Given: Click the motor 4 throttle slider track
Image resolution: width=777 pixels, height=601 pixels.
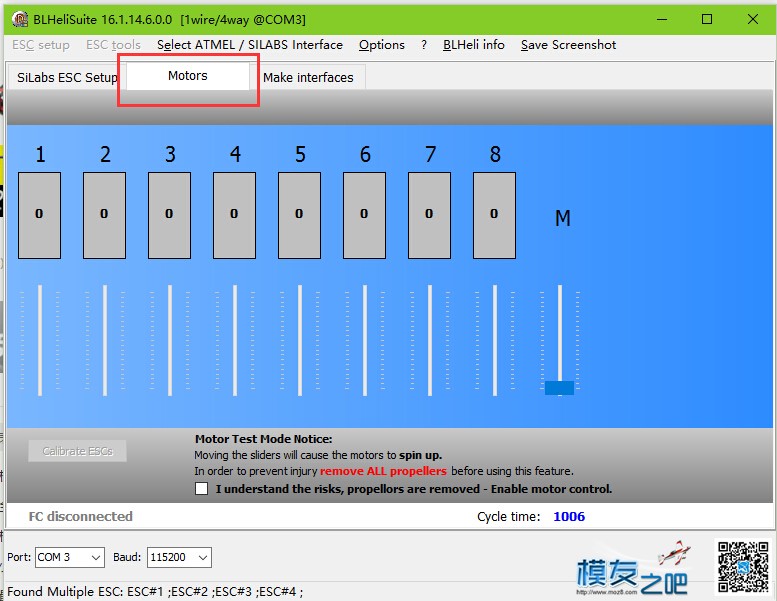Looking at the screenshot, I should pyautogui.click(x=235, y=340).
